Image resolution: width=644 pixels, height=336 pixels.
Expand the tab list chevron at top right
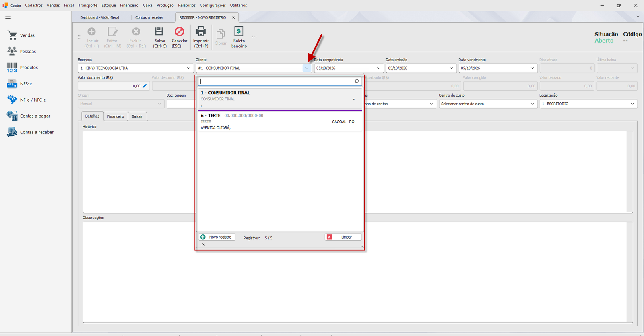638,17
